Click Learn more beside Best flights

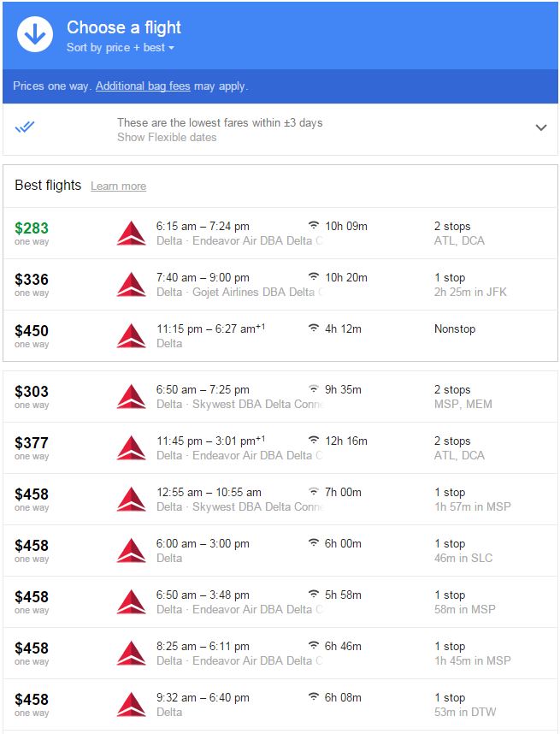118,186
